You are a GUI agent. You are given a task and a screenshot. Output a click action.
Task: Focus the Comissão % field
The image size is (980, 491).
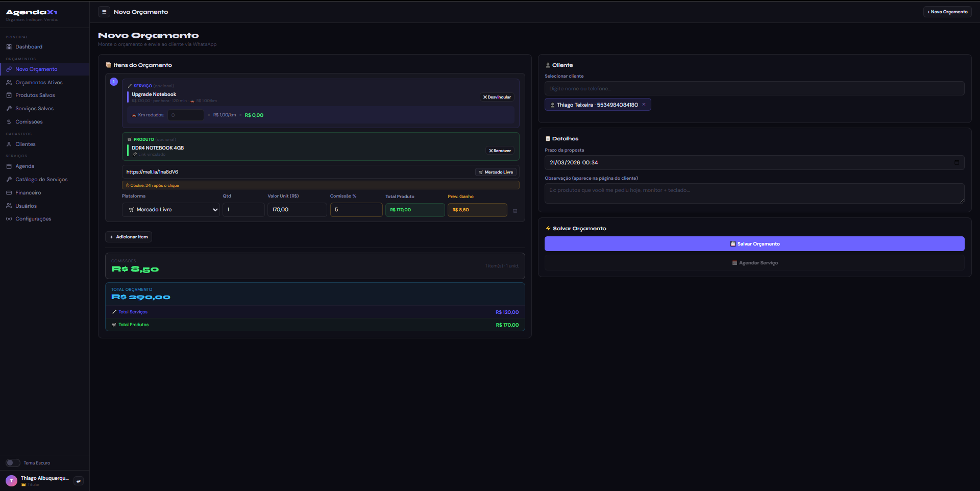pos(356,210)
